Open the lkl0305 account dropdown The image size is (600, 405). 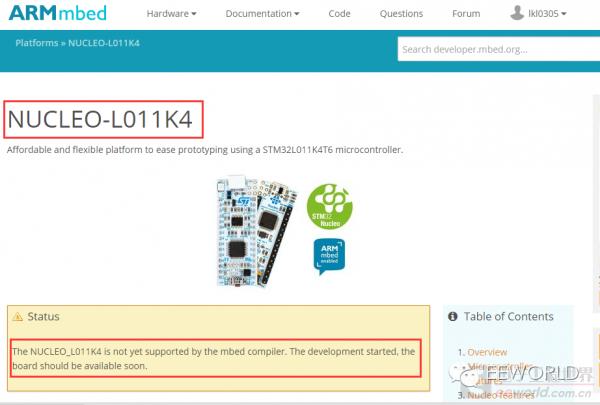547,13
